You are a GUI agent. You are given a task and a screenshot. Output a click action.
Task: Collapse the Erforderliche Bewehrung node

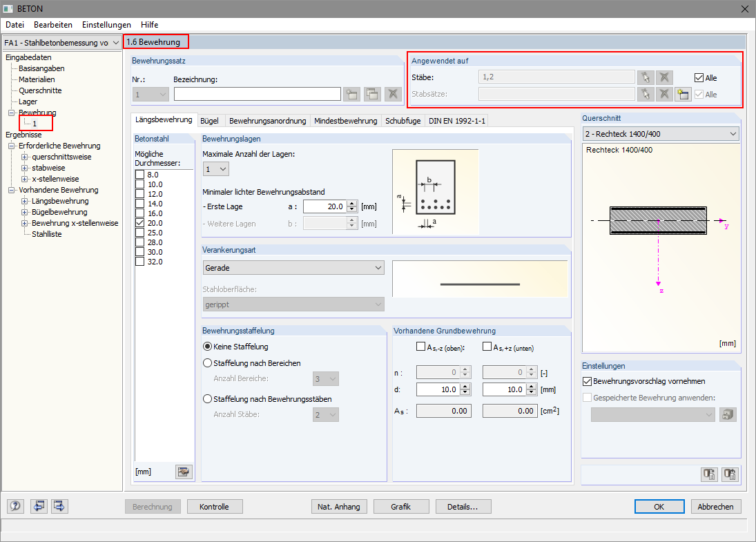tap(12, 146)
